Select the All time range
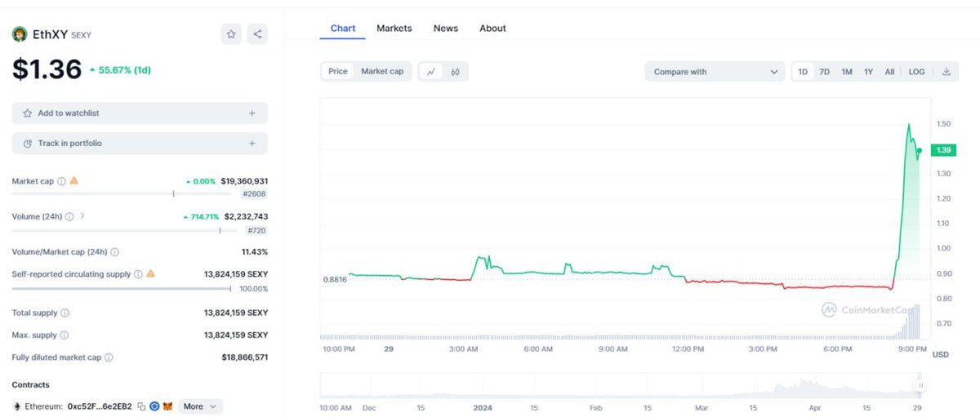The image size is (980, 417). 889,72
